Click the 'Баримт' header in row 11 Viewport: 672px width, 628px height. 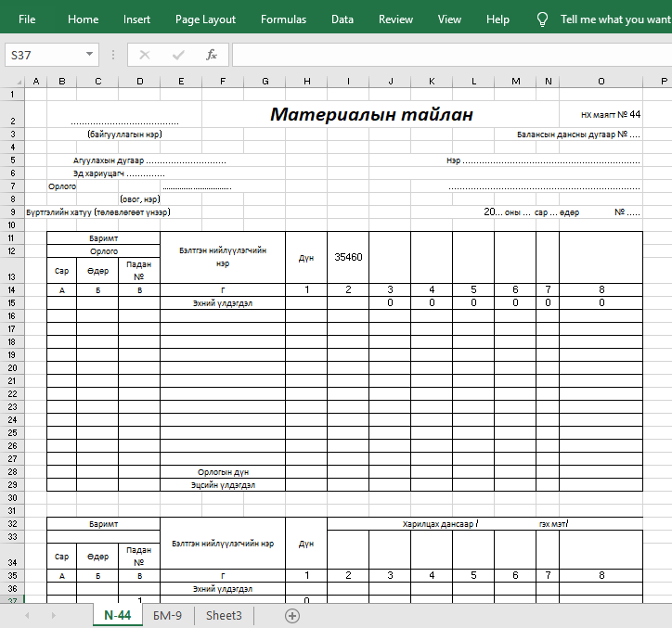[x=103, y=238]
